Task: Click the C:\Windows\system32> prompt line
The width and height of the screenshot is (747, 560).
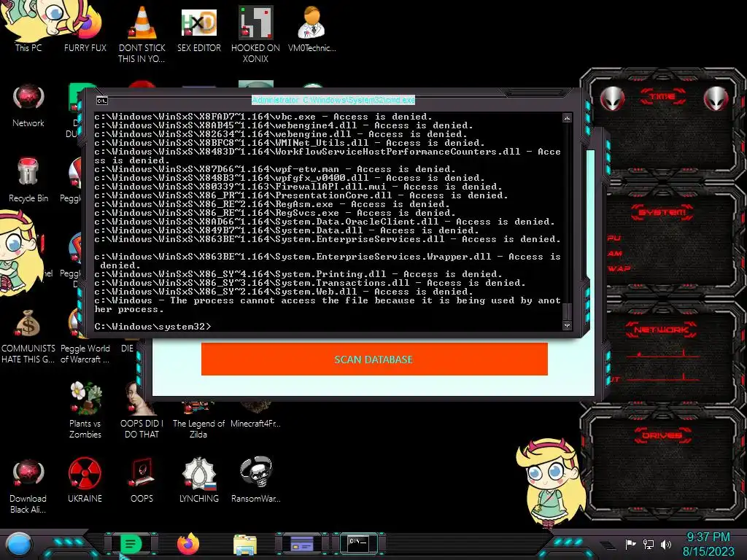Action: tap(152, 326)
